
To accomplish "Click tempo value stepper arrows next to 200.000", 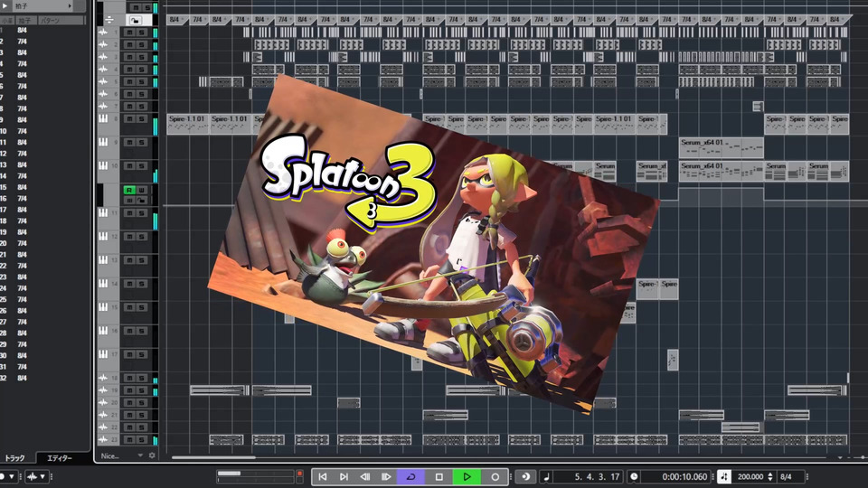I will [770, 476].
